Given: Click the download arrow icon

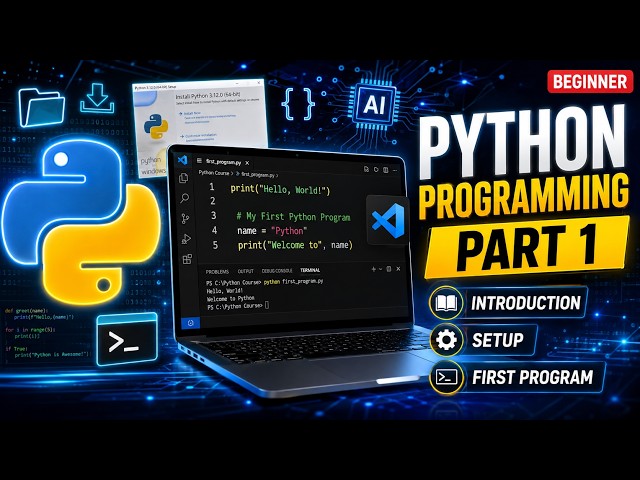Looking at the screenshot, I should (x=97, y=98).
